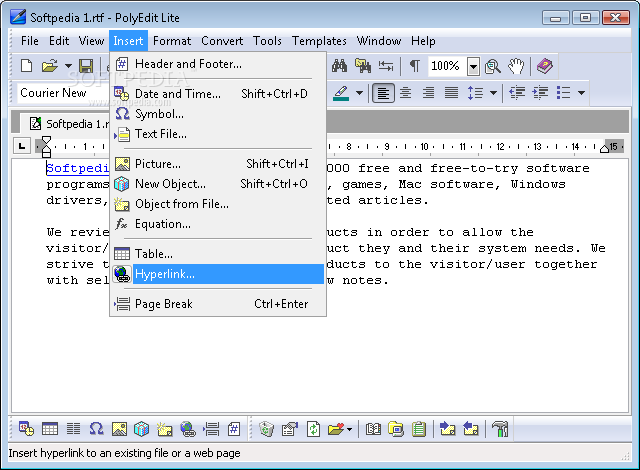Toggle align right button
The height and width of the screenshot is (470, 640).
point(428,93)
